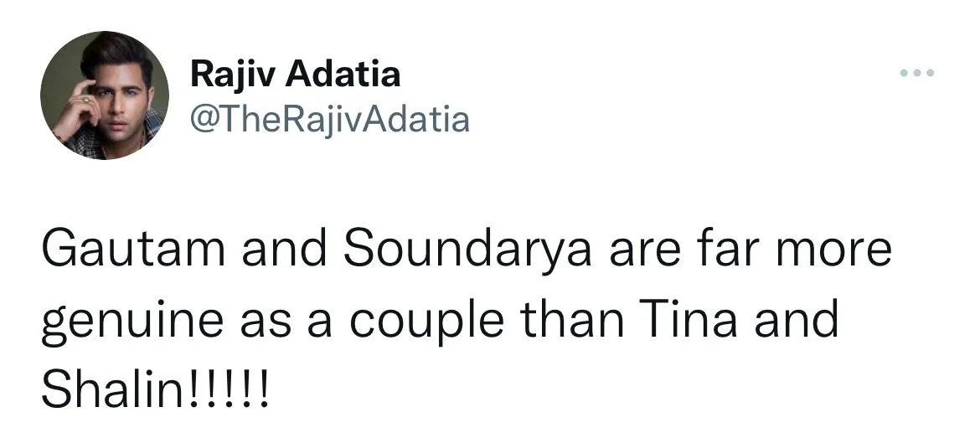The width and height of the screenshot is (980, 438).
Task: Click the word Shalin!!!!! in the tweet
Action: coord(156,390)
